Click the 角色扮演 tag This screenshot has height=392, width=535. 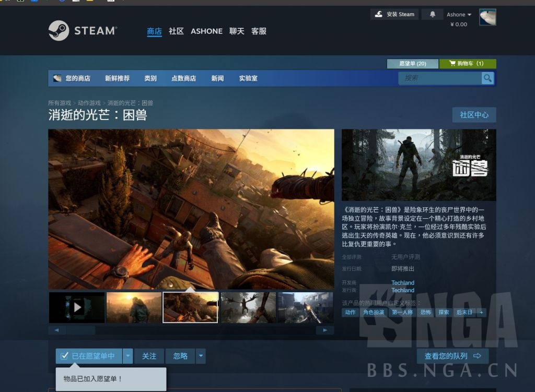374,312
